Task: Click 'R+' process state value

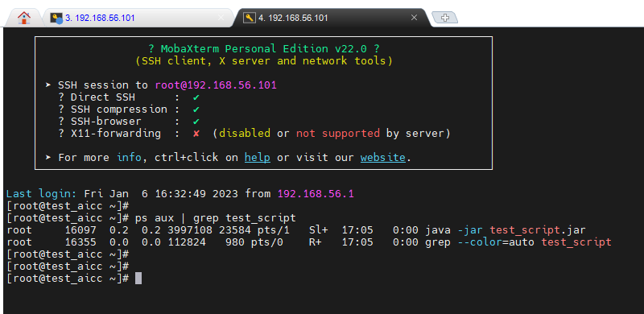Action: [x=315, y=242]
